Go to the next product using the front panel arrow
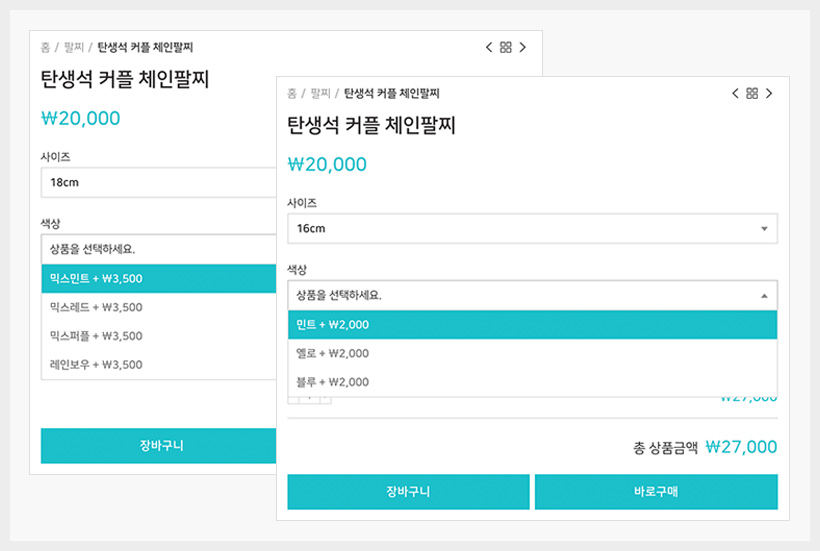The height and width of the screenshot is (551, 820). 769,94
